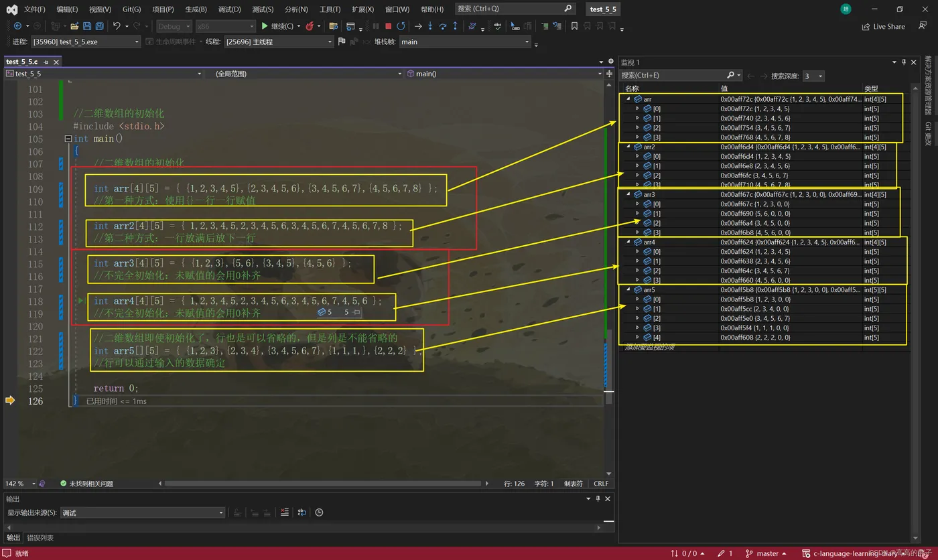Open the stack frame dropdown main
The image size is (938, 560).
pyautogui.click(x=465, y=42)
